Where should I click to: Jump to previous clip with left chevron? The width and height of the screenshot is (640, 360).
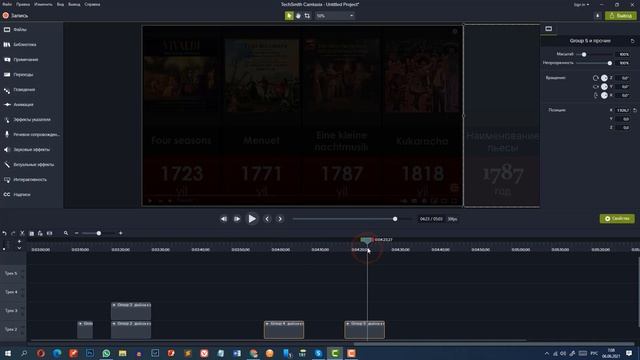pyautogui.click(x=267, y=219)
